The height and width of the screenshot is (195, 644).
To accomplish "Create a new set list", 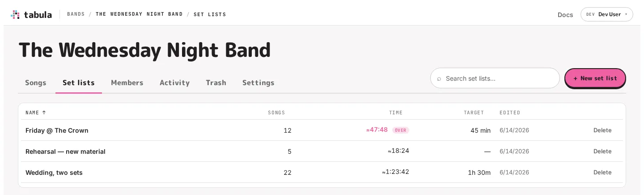I will coord(595,78).
